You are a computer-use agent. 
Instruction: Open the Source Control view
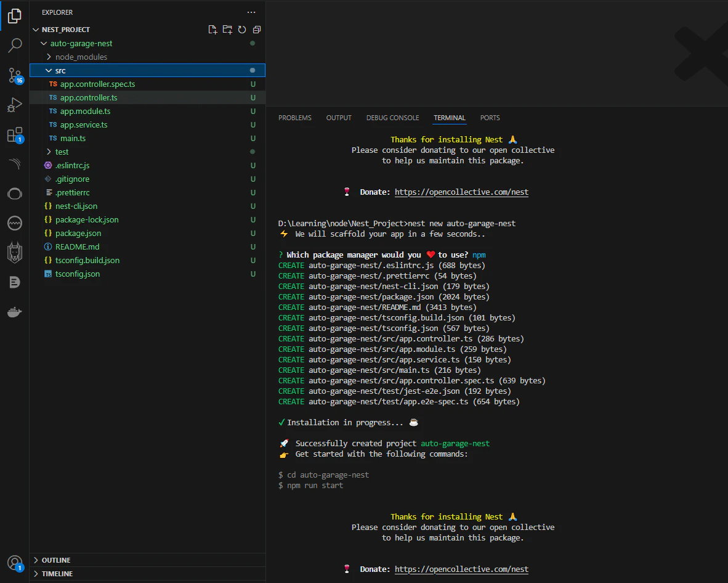pyautogui.click(x=15, y=75)
